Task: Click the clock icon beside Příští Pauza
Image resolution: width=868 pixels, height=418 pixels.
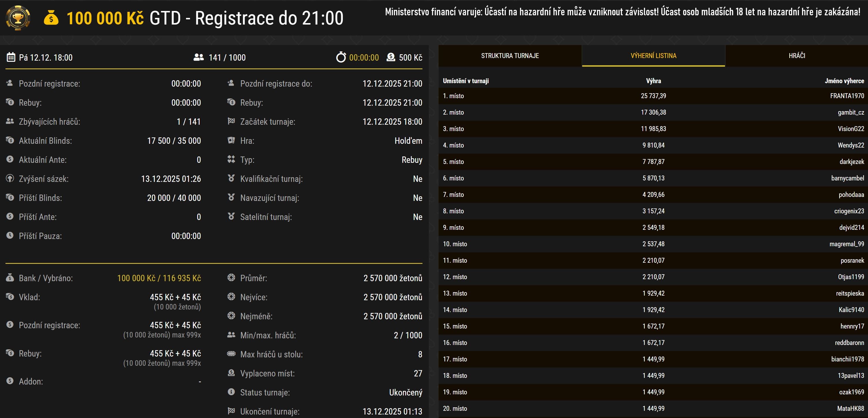Action: (10, 235)
